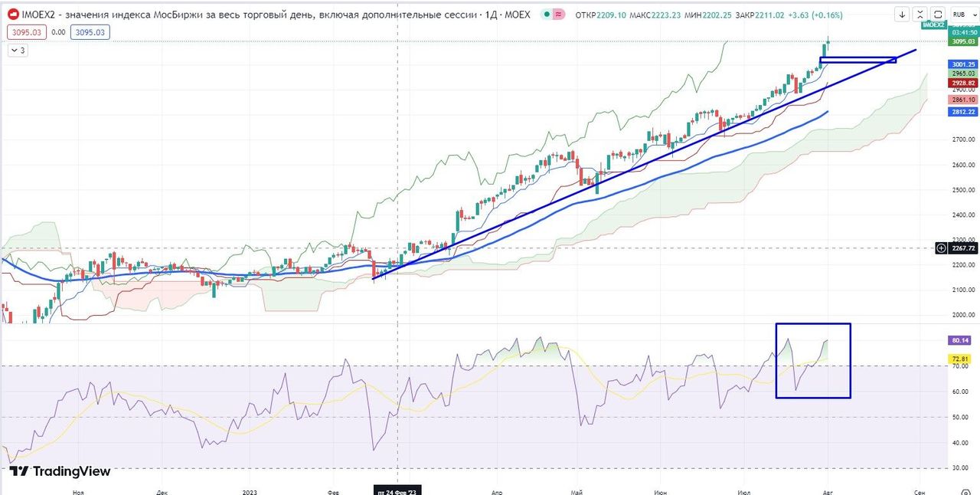
Task: Click the plus icon beside 2267.72
Action: pos(941,248)
